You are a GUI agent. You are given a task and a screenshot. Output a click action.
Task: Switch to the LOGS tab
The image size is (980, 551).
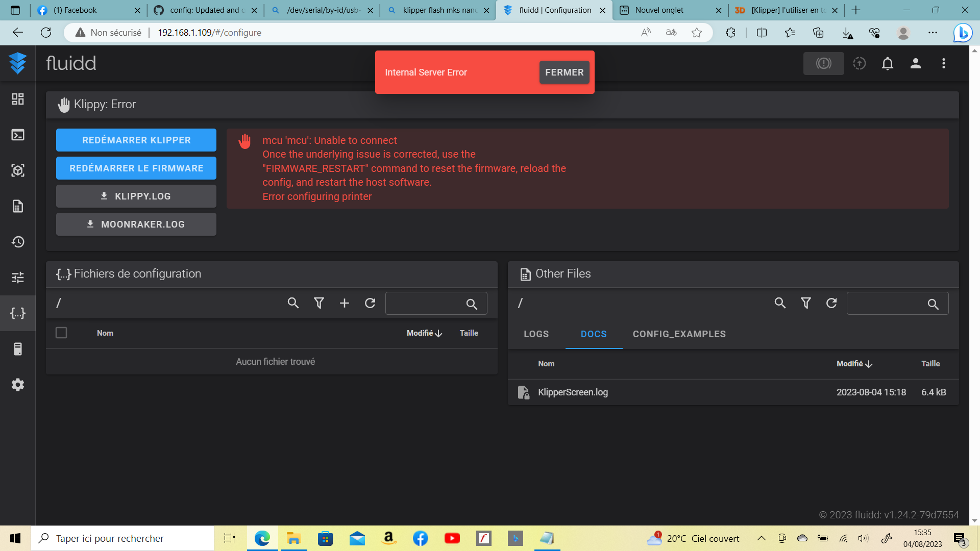tap(536, 334)
